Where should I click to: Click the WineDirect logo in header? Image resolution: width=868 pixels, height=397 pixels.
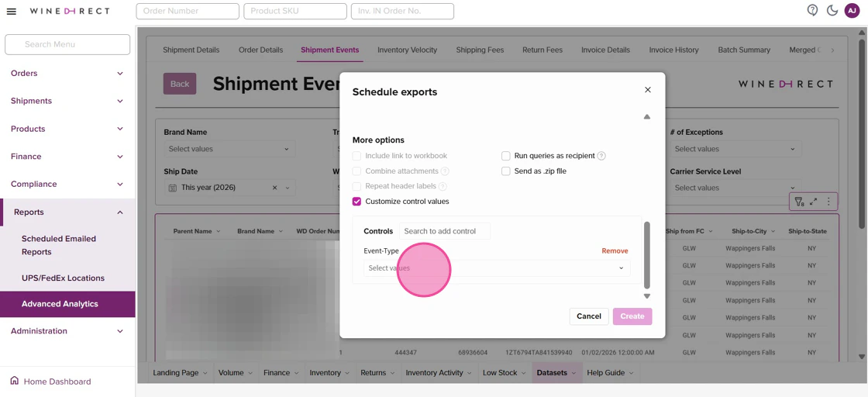69,11
